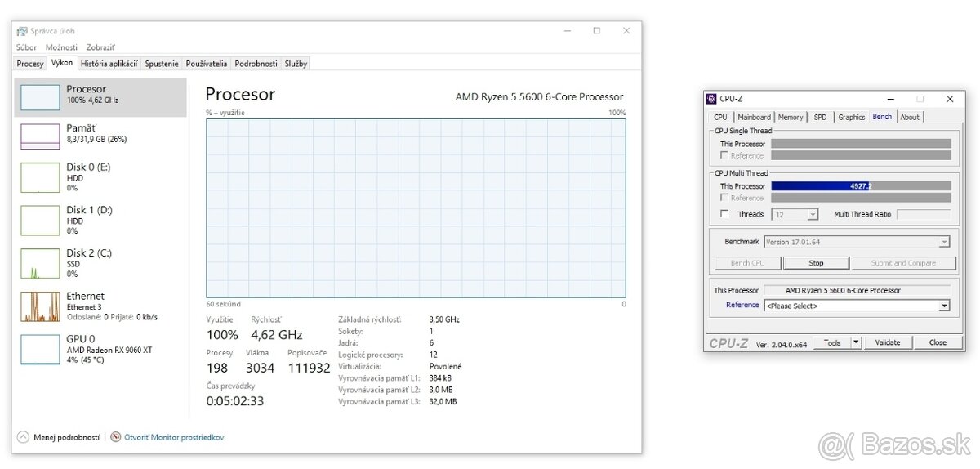980x469 pixels.
Task: Open GPU 0 AMD Radeon RX 9060 XT entry
Action: [x=100, y=350]
